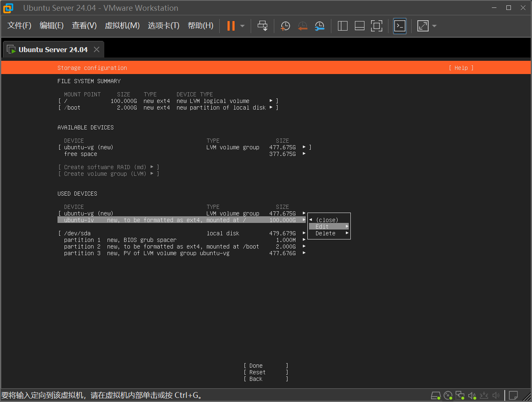Image resolution: width=532 pixels, height=402 pixels.
Task: Click the Ctrl+G input redirect status message
Action: point(103,395)
